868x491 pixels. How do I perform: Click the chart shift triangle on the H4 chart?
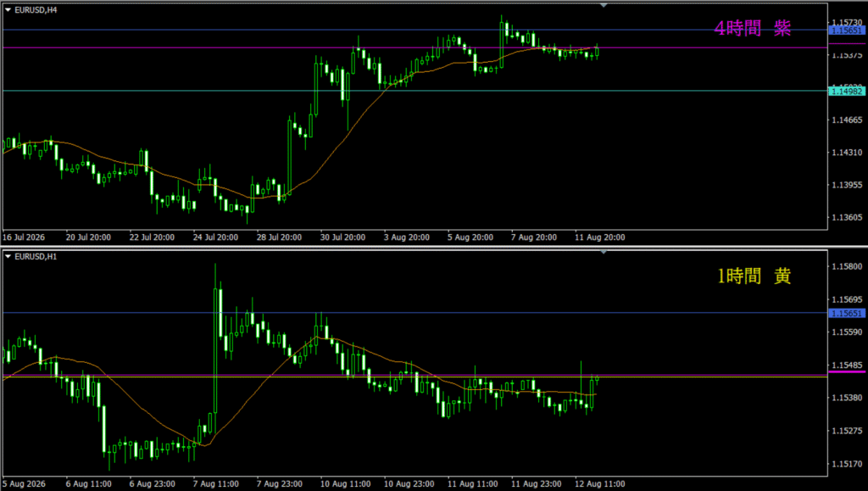click(x=604, y=5)
